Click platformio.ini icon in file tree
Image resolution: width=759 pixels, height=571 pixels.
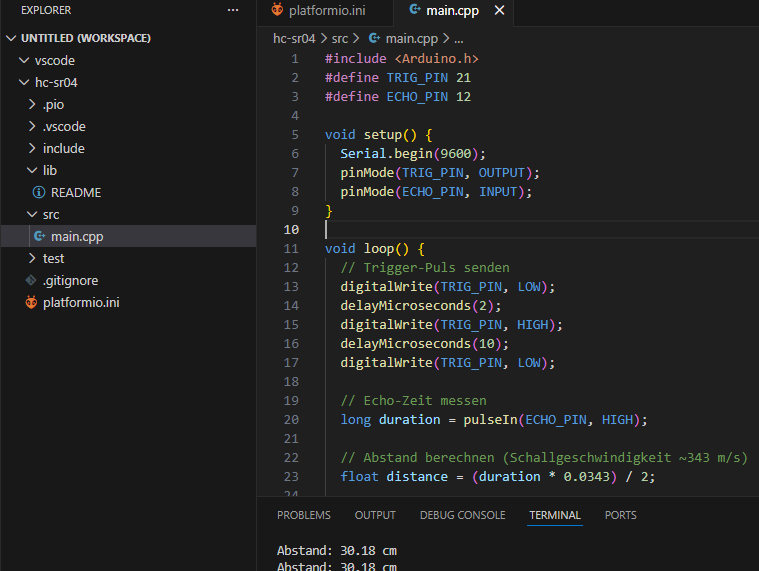pos(31,302)
